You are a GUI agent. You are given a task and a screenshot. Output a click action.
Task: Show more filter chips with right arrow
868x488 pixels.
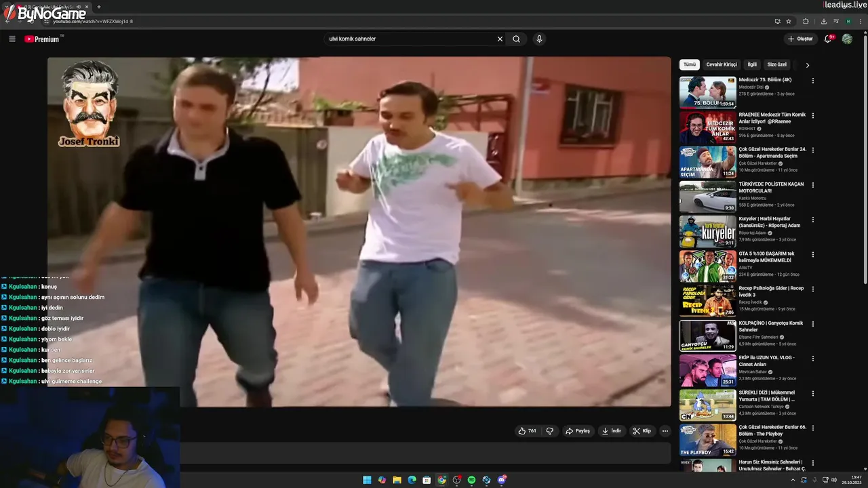[x=807, y=65]
